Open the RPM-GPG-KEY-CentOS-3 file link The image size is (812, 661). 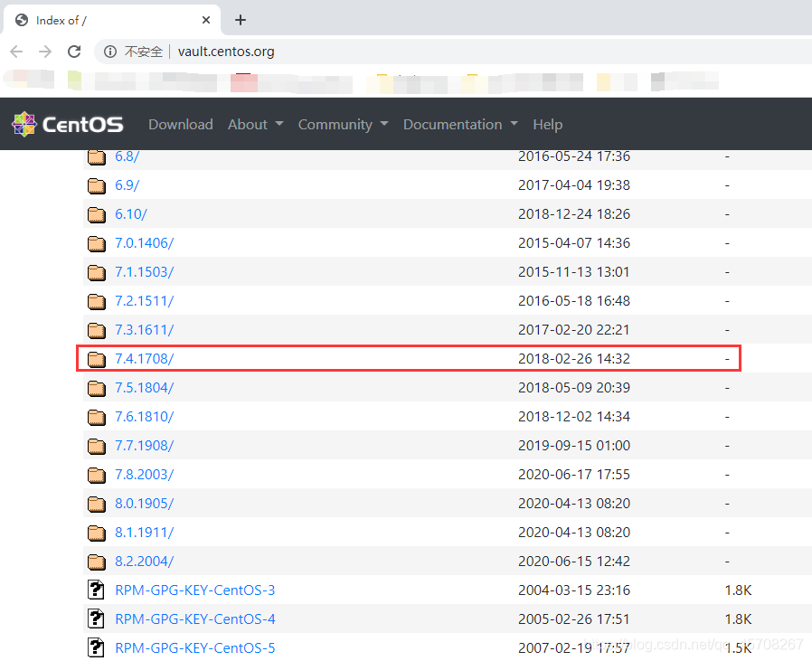coord(195,590)
